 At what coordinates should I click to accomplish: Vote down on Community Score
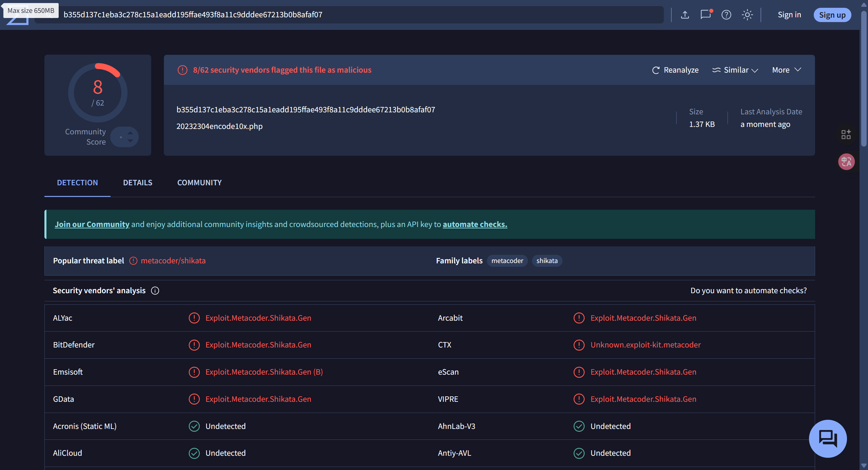pos(130,141)
